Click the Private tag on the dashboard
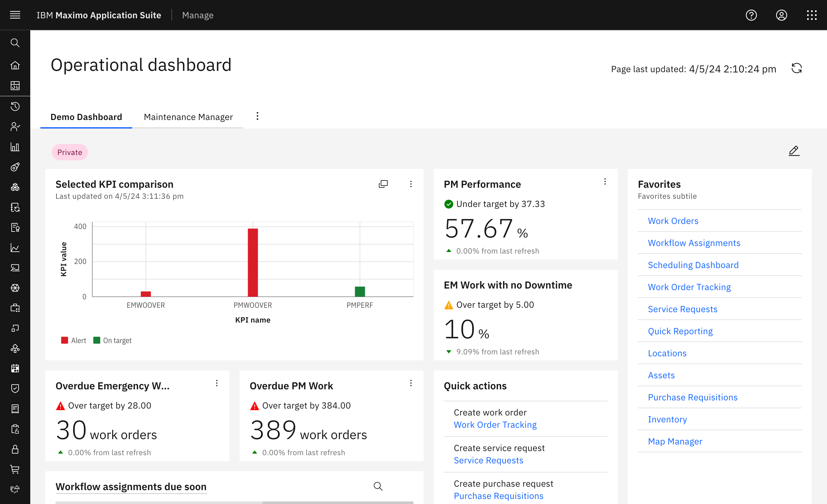Viewport: 827px width, 504px height. tap(69, 152)
